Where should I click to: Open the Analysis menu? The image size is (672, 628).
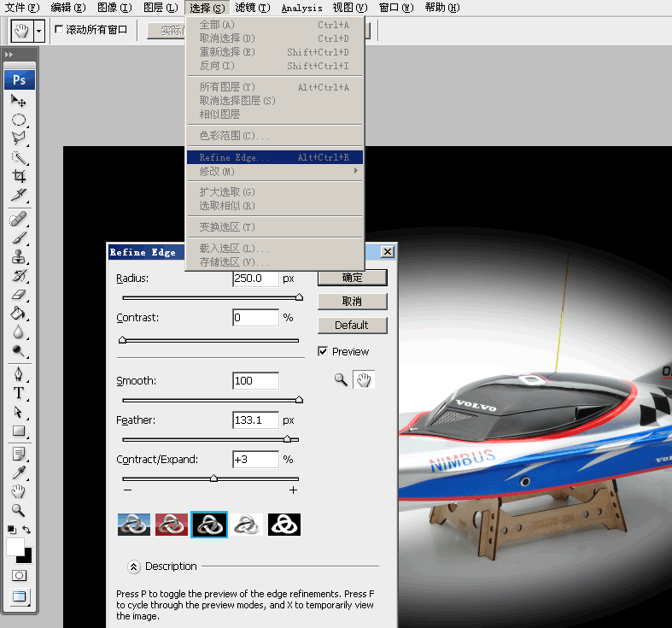click(301, 8)
